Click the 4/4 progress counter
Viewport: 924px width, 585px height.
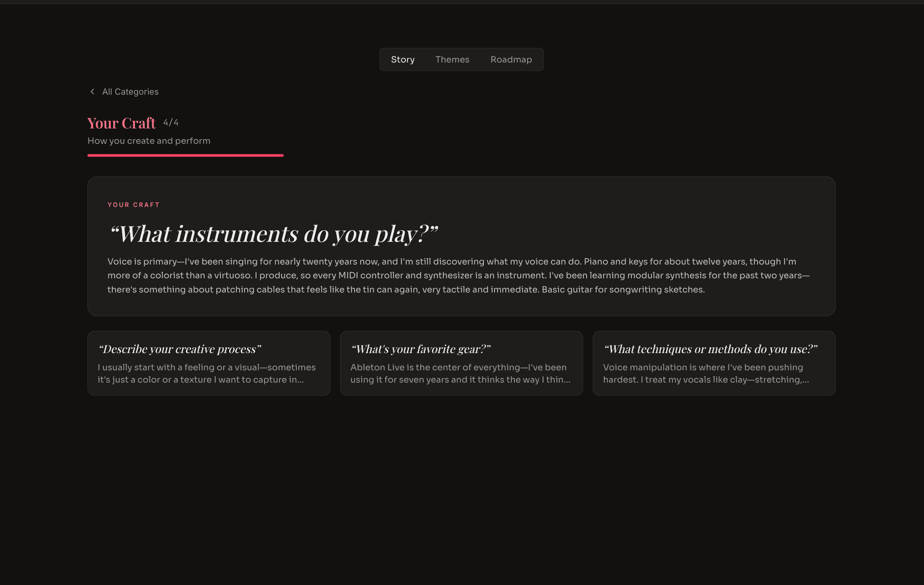tap(171, 122)
